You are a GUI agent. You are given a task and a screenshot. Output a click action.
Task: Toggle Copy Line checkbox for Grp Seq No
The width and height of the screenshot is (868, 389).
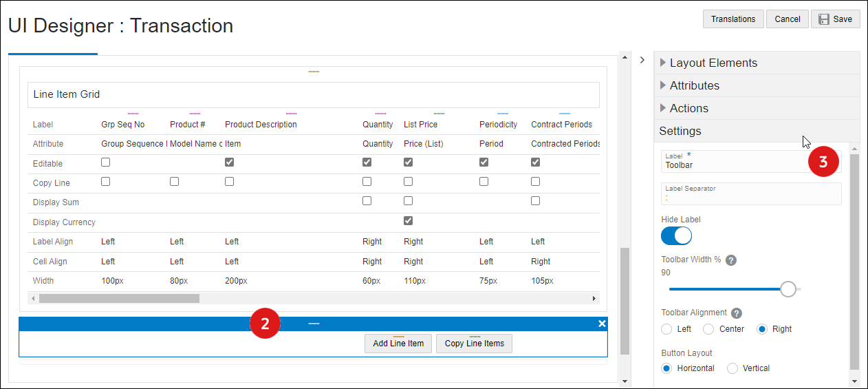tap(106, 182)
